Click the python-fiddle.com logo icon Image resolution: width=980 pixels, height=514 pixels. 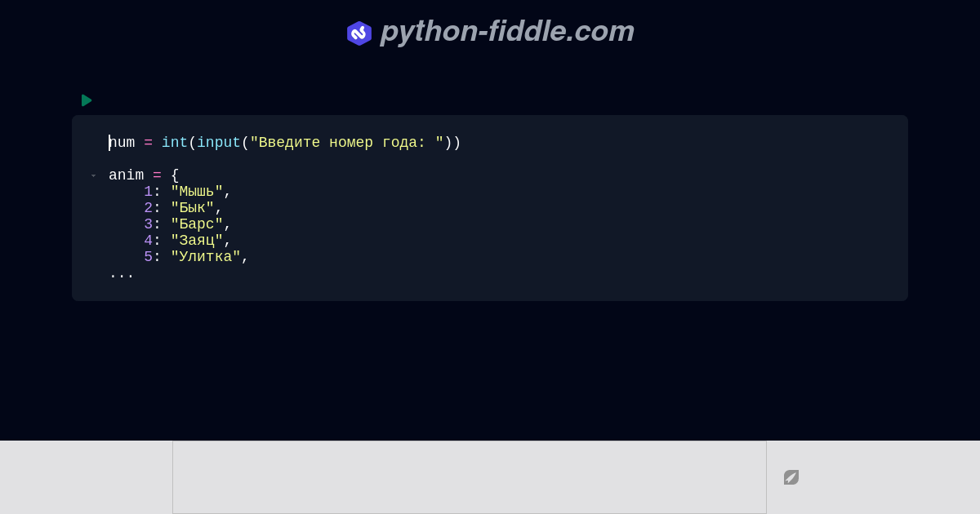pyautogui.click(x=359, y=33)
